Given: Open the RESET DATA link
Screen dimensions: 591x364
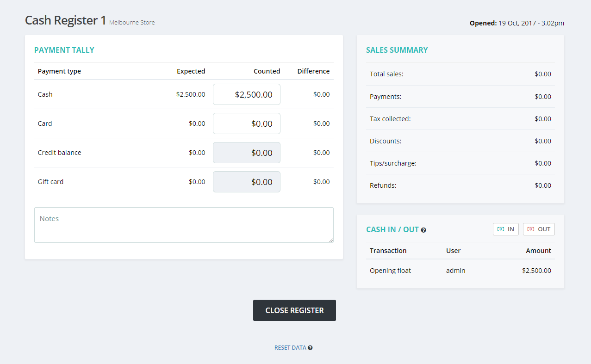Looking at the screenshot, I should 290,347.
